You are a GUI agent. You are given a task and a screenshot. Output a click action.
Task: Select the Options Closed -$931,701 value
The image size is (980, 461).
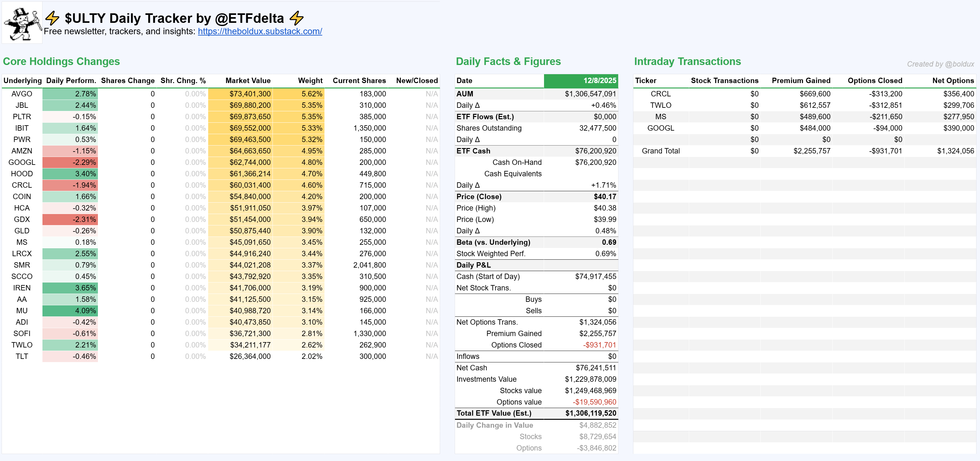click(x=599, y=345)
